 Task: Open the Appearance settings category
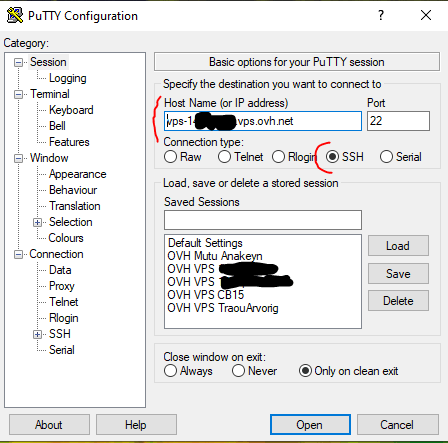(x=78, y=174)
